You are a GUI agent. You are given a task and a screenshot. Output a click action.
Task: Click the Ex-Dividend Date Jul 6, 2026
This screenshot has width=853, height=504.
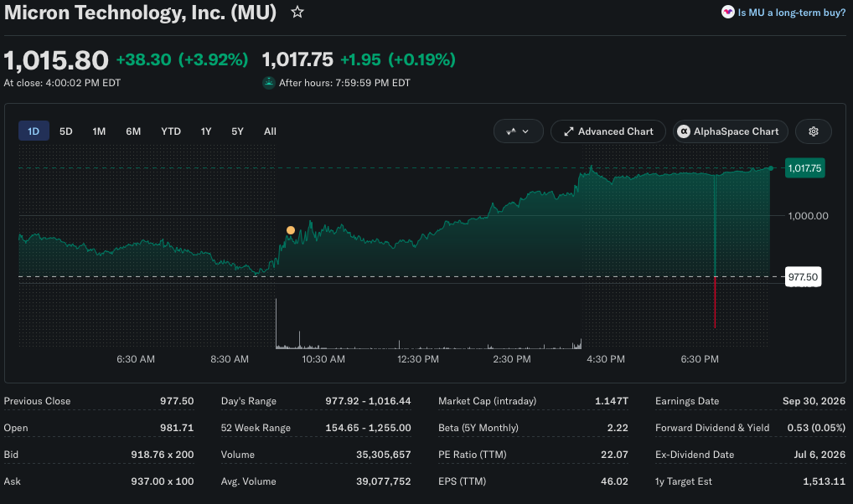point(819,454)
